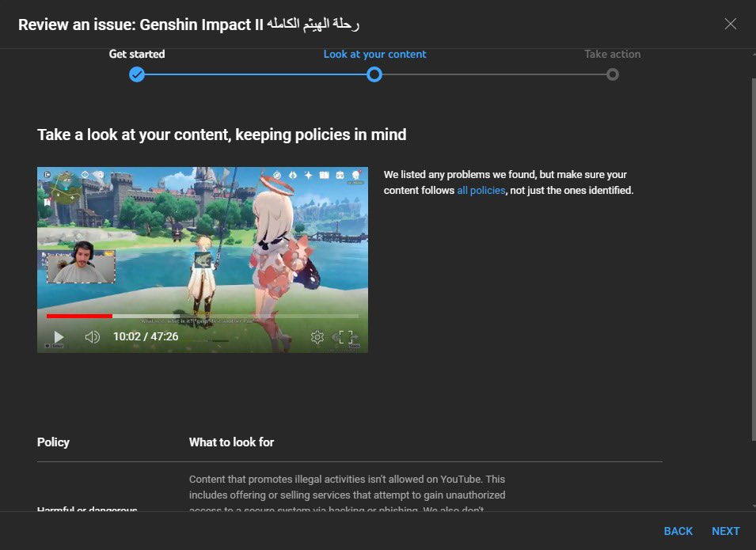756x550 pixels.
Task: Click the dialog's vertical scrollbar
Action: pos(754,260)
